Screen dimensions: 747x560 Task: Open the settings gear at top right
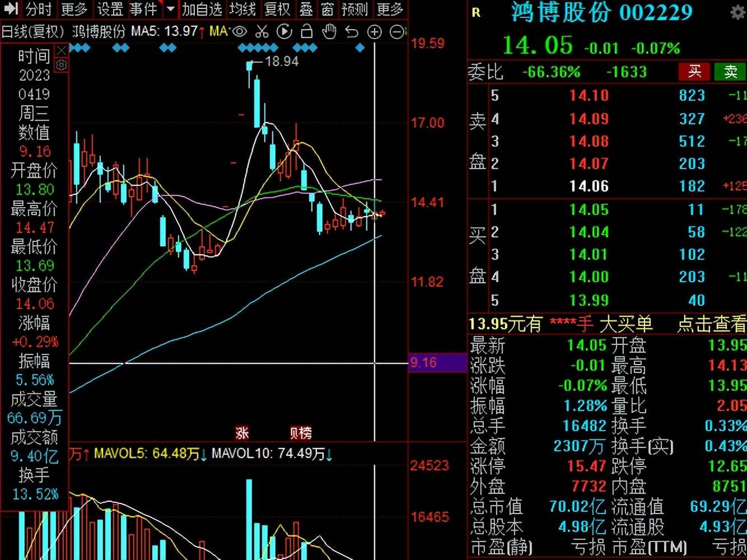(738, 12)
